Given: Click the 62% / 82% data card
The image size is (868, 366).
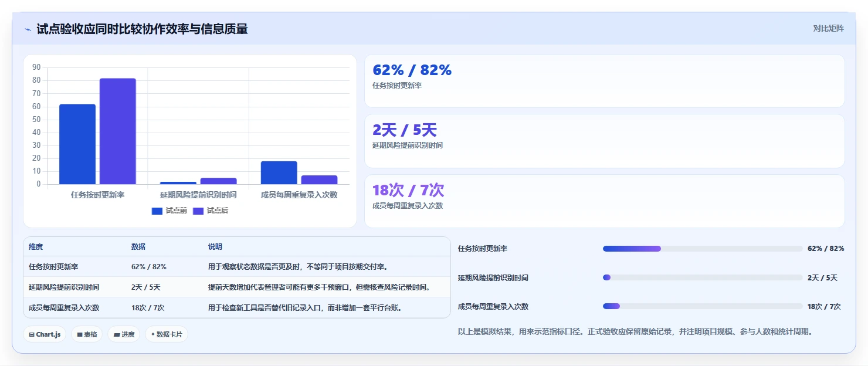Looking at the screenshot, I should 605,81.
